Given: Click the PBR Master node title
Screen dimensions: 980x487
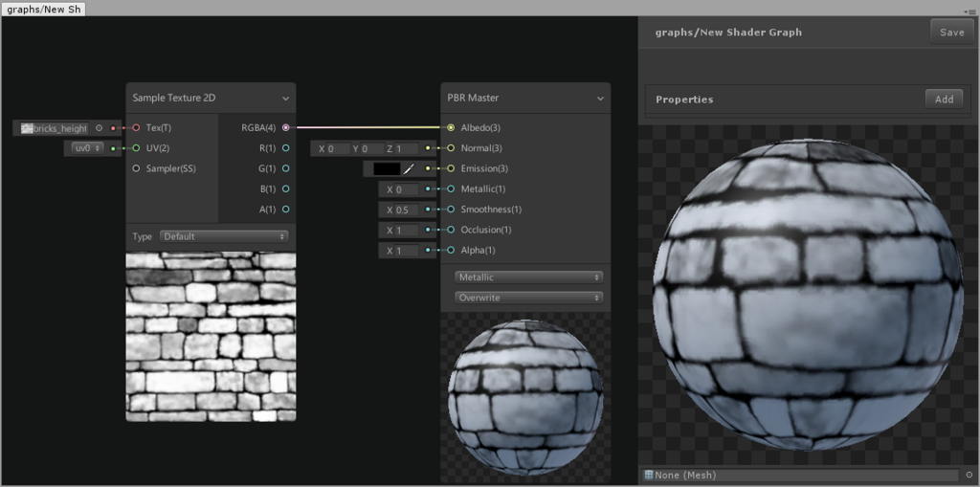Looking at the screenshot, I should (473, 99).
